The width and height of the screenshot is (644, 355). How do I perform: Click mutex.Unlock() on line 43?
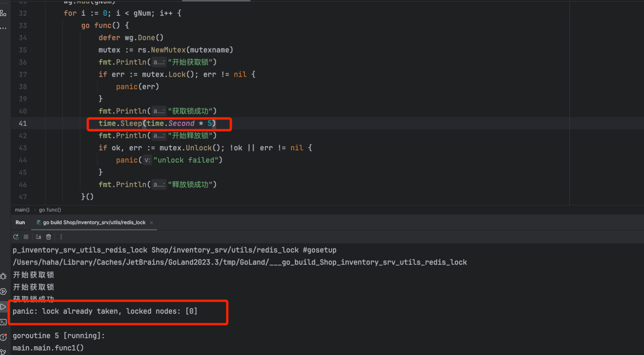(x=190, y=148)
